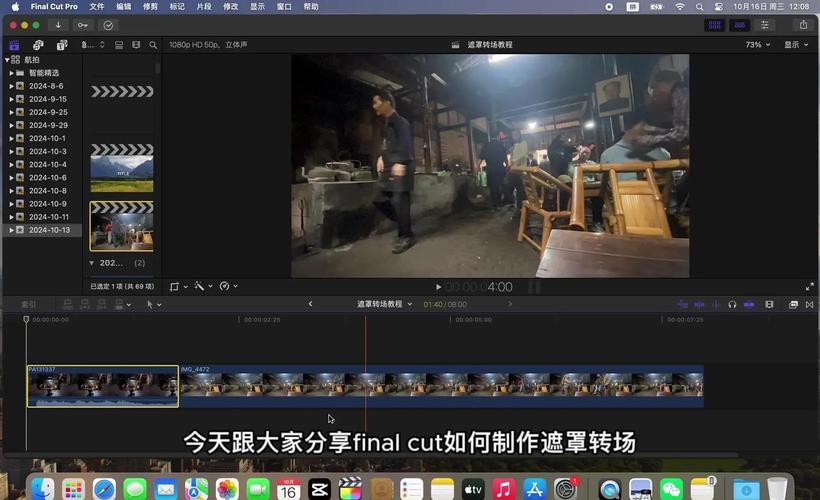The width and height of the screenshot is (820, 500).
Task: Collapse the 202... date group in browser
Action: pos(92,263)
